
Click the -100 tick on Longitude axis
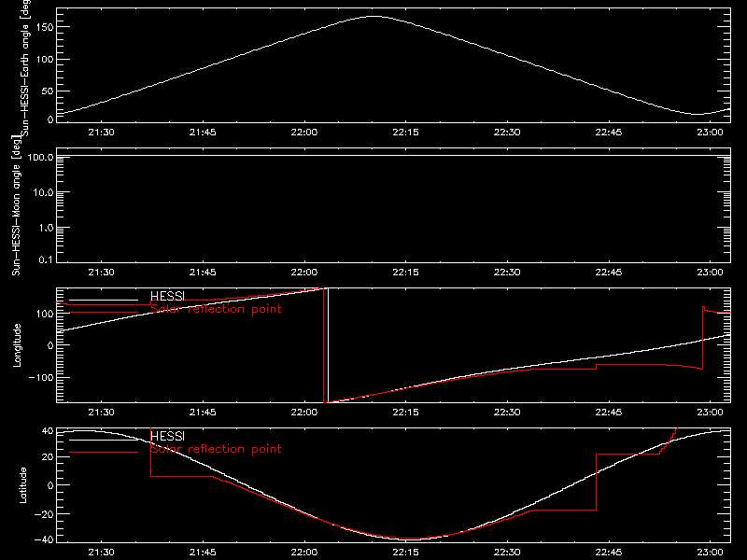coord(41,377)
